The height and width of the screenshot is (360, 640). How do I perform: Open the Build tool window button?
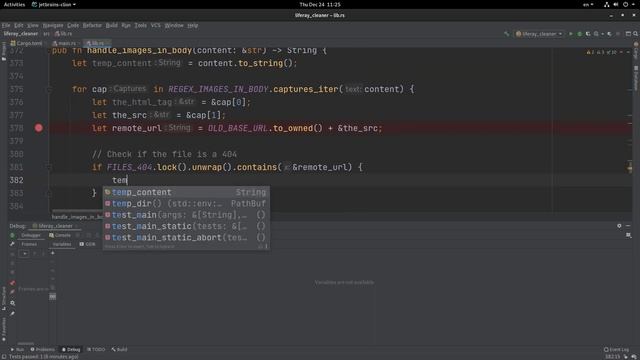119,349
